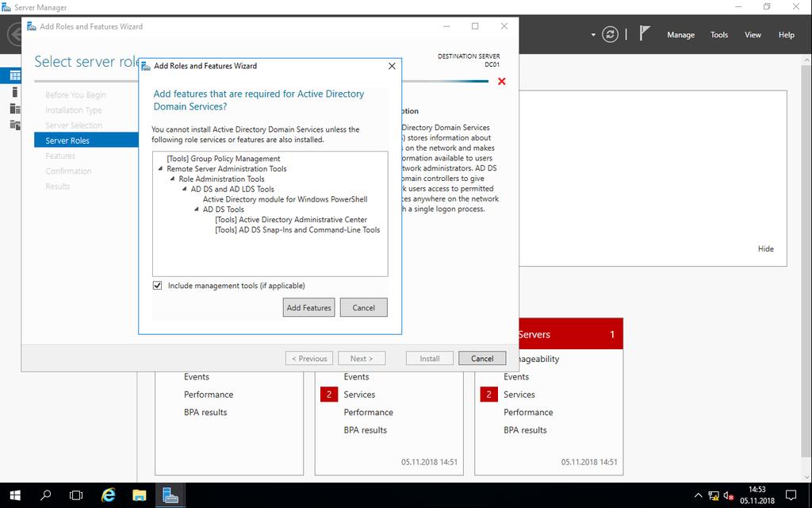Open Performance in the leftmost tile
This screenshot has width=812, height=508.
[209, 394]
